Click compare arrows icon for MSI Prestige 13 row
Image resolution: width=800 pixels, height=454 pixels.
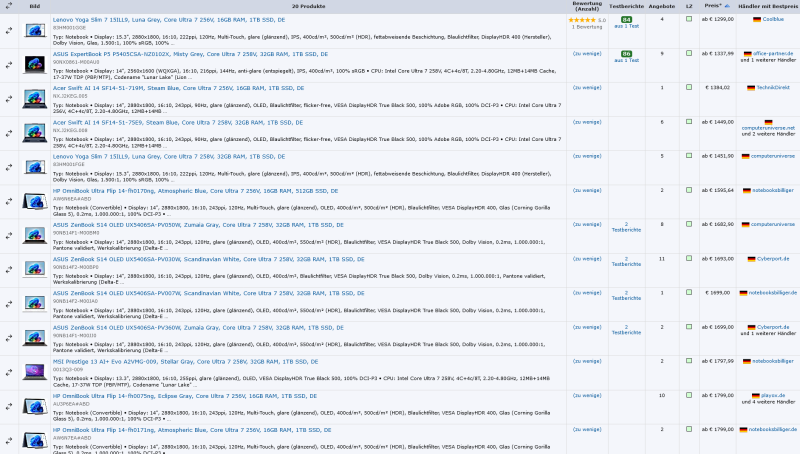coord(9,372)
